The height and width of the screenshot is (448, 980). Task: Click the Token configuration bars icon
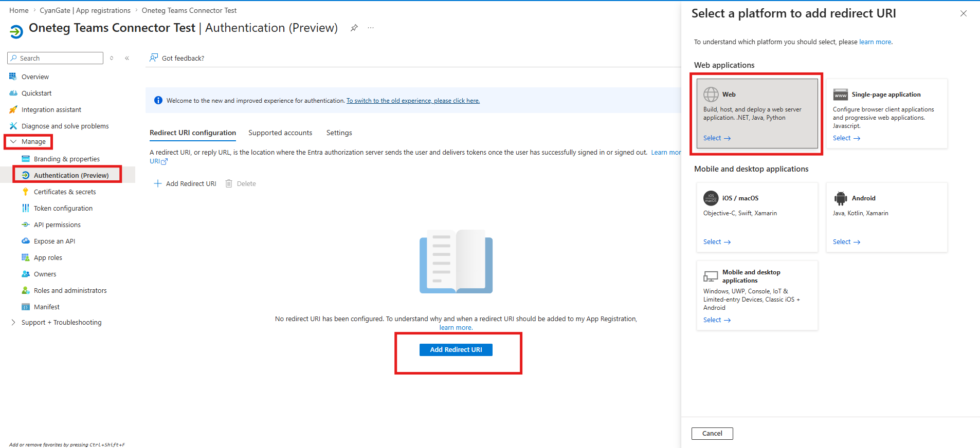click(26, 208)
